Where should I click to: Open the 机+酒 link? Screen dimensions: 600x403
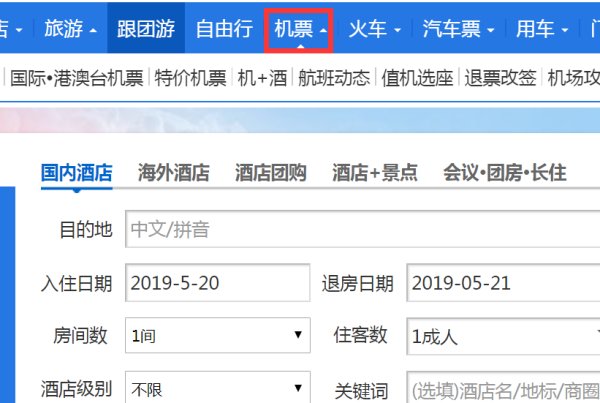point(262,78)
